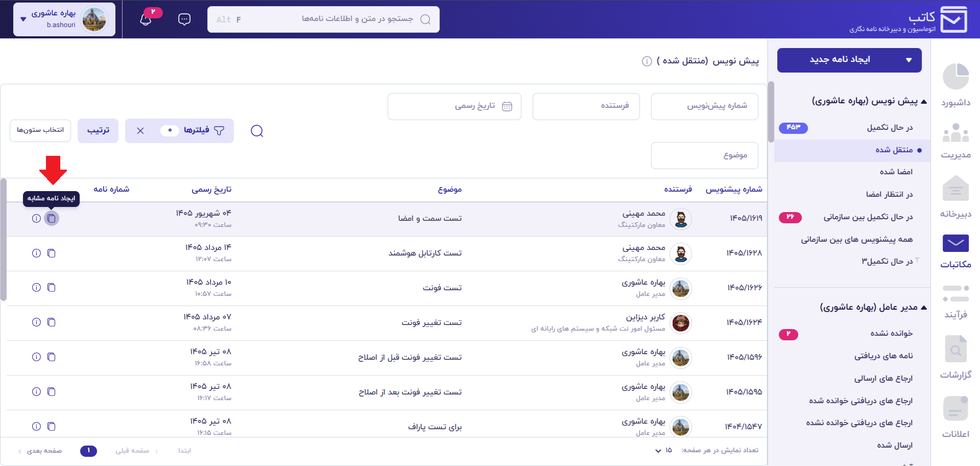Viewport: 980px width, 466px height.
Task: Open مدیریت in the sidebar
Action: (955, 141)
